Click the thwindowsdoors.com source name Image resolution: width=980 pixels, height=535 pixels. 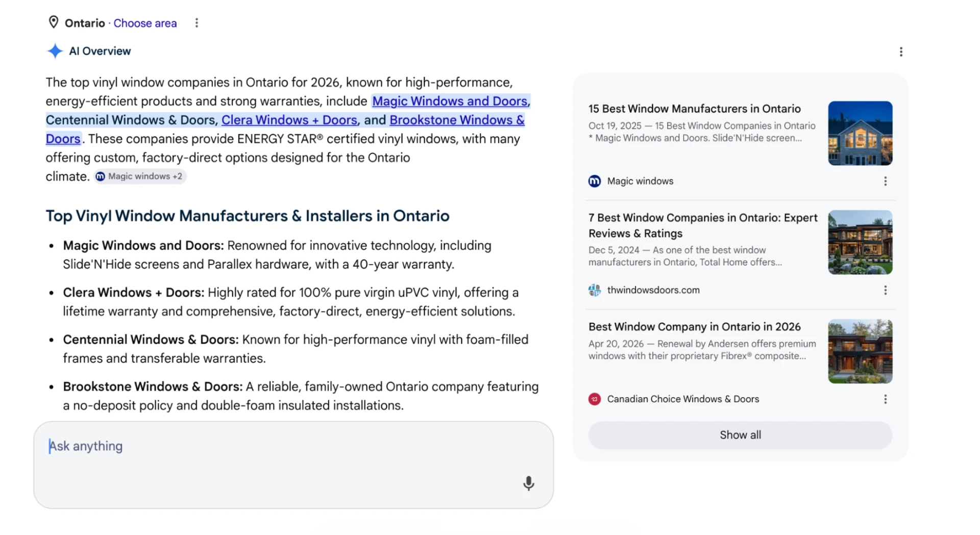coord(653,290)
